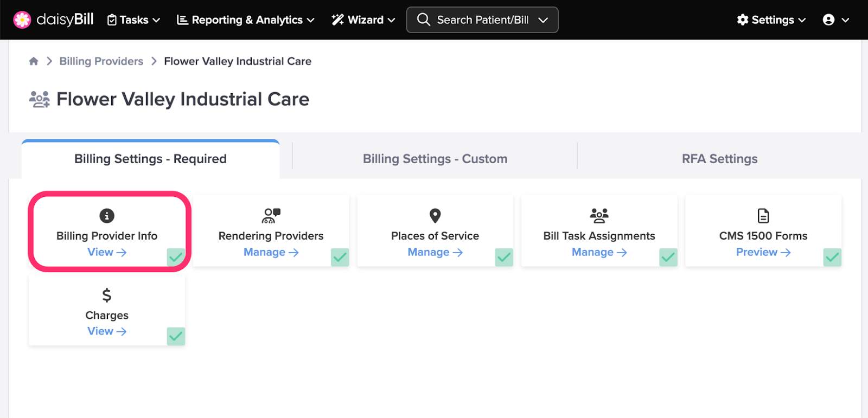Click the user account avatar icon
868x418 pixels.
[x=828, y=20]
